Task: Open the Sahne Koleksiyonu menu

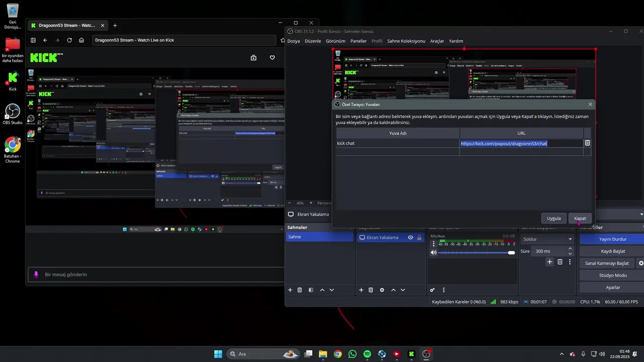Action: pos(406,41)
